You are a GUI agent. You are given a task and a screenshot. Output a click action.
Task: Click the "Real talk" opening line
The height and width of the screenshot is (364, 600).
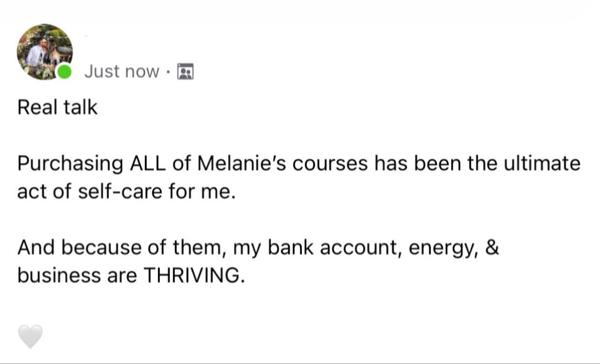click(x=57, y=107)
